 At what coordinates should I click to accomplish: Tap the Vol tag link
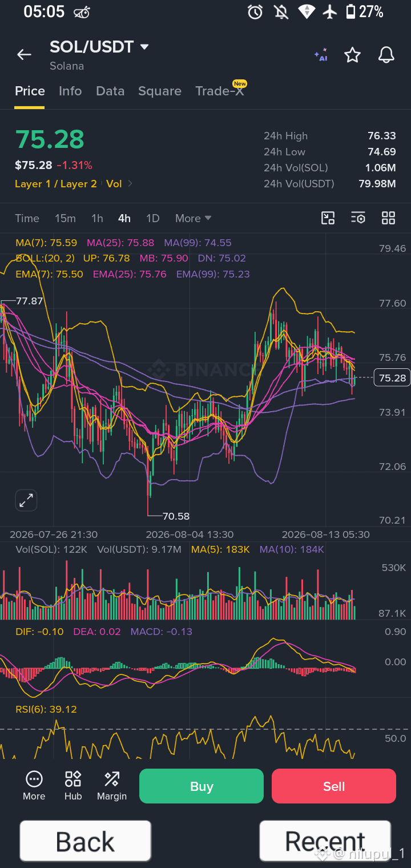click(114, 184)
